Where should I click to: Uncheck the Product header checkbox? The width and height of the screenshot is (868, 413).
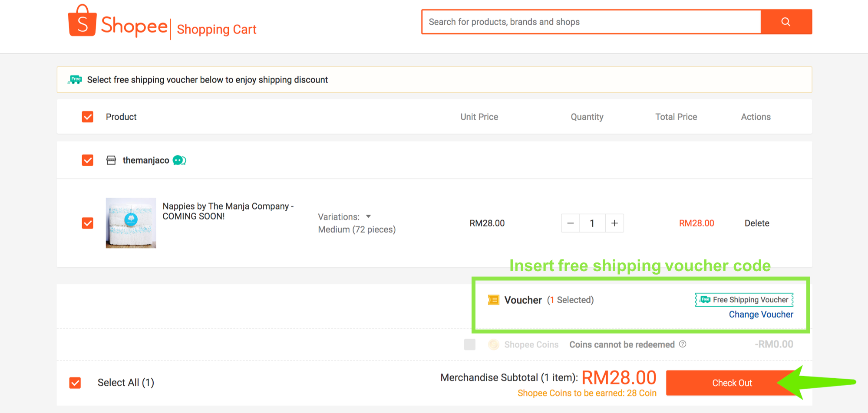click(x=88, y=117)
